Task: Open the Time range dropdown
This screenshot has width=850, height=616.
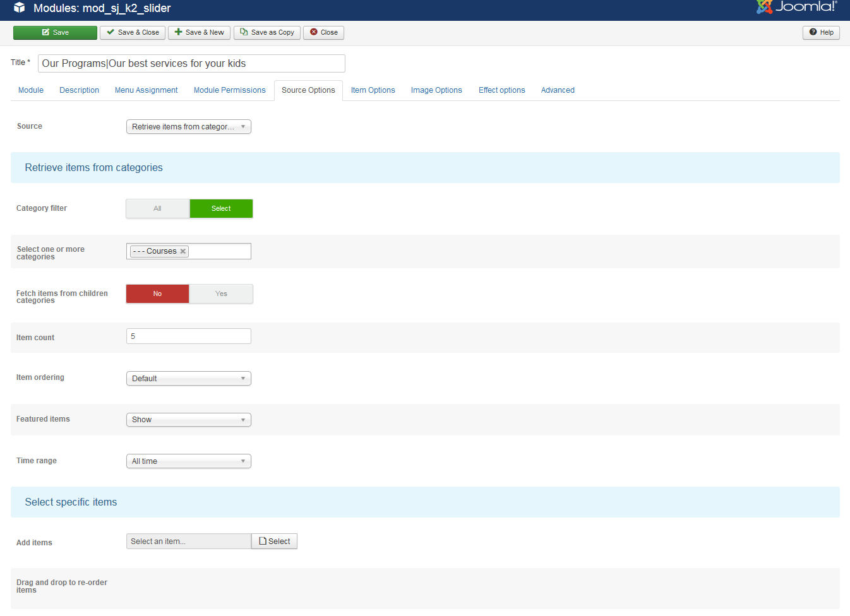Action: pos(189,461)
